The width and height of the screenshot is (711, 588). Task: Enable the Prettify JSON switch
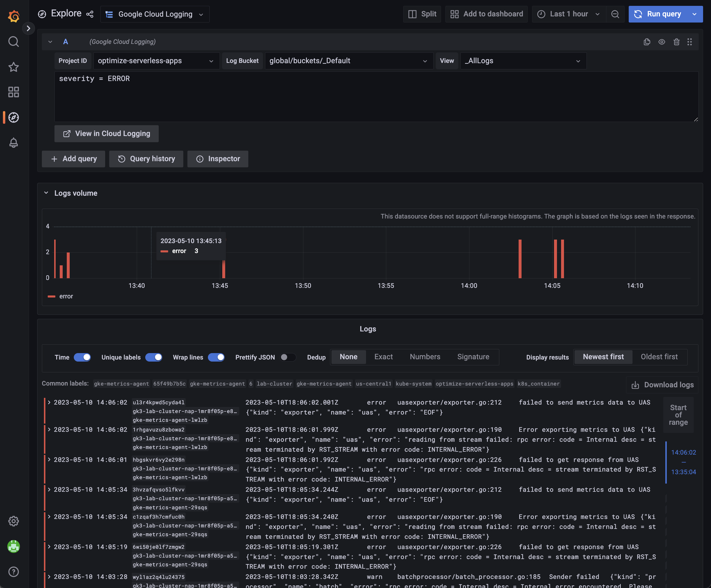click(x=288, y=357)
